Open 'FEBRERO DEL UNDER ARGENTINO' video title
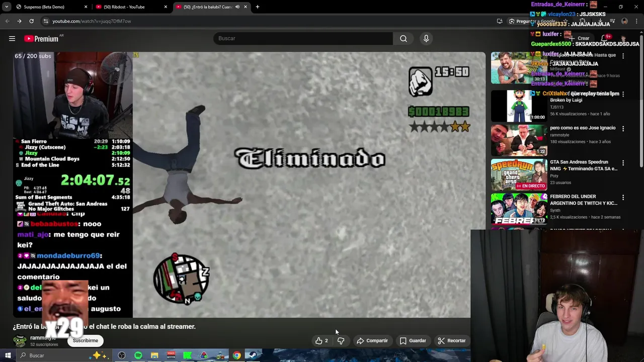Image resolution: width=644 pixels, height=362 pixels. 584,200
